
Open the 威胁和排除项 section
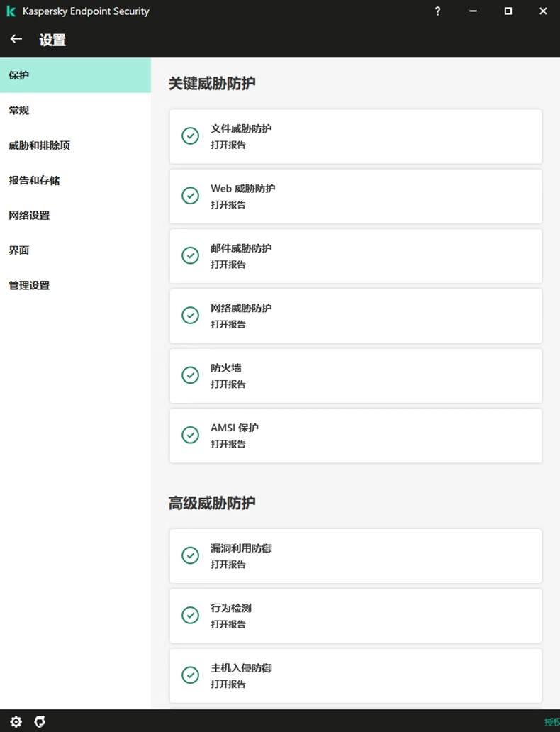[39, 145]
